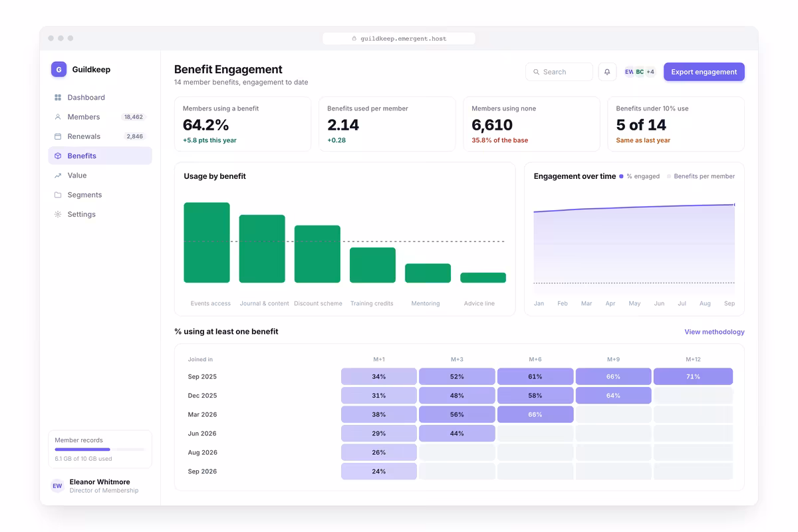Click the BC collaborator avatar
Screen dimensions: 798x532
click(x=640, y=72)
